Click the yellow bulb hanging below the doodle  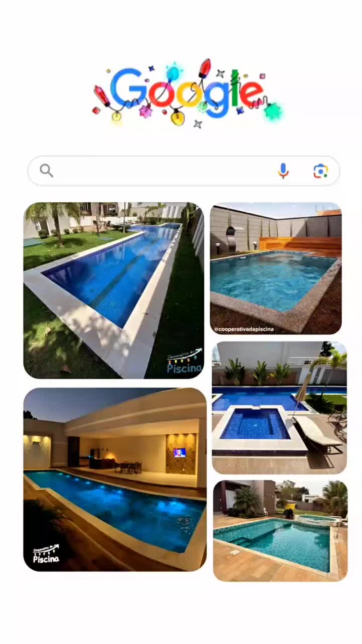coord(177,118)
